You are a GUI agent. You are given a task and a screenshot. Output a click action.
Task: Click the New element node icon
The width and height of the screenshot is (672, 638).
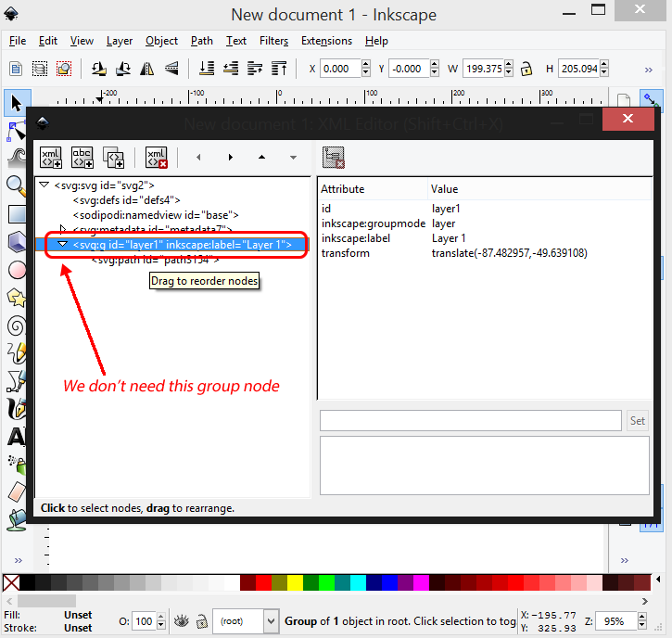[51, 158]
